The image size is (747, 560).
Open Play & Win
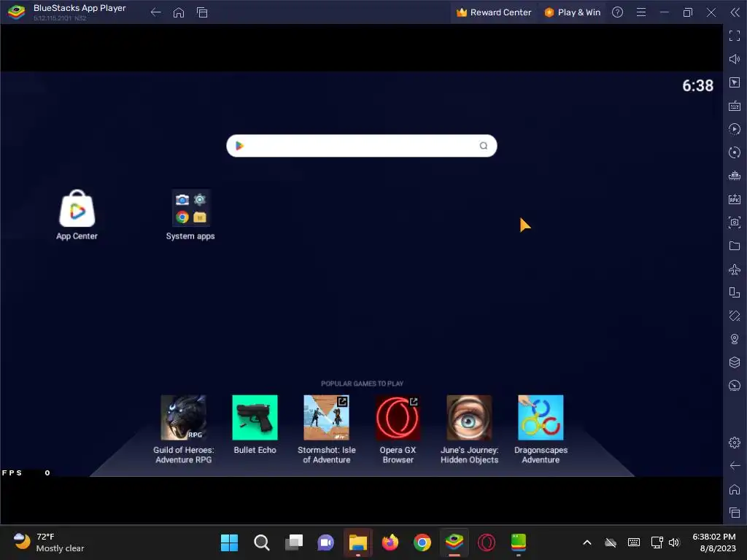pos(572,12)
